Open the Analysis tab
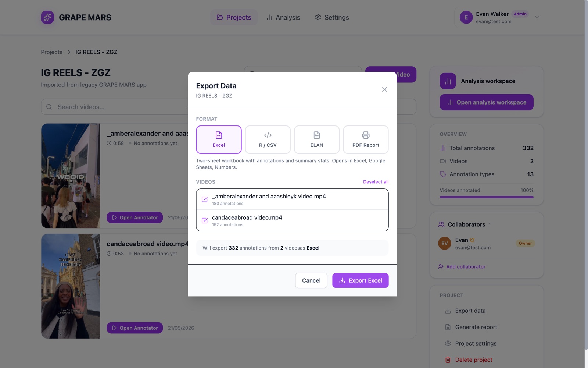The image size is (588, 368). [283, 17]
